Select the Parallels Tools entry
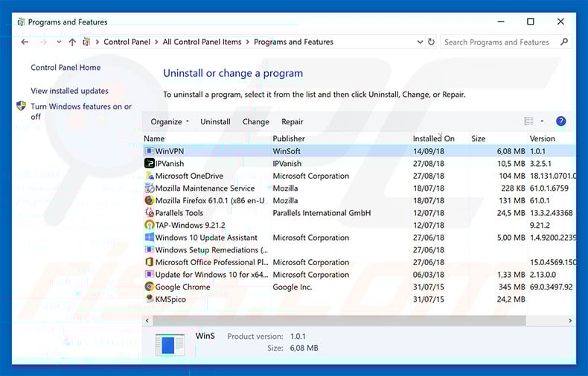 (179, 213)
